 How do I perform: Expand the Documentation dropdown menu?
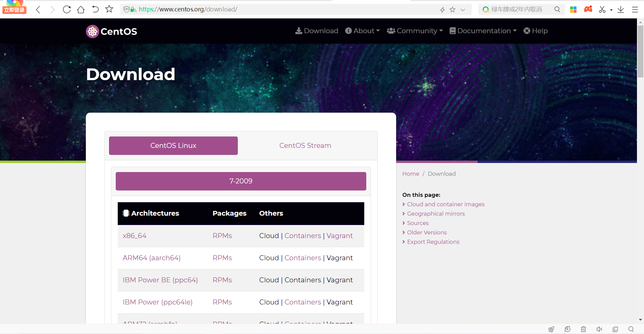point(483,31)
